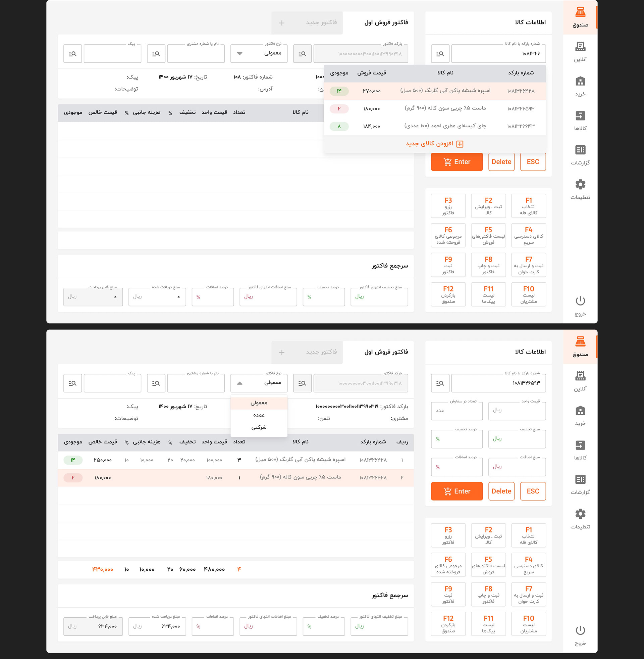Choose شرکتی option from rate dropdown list
This screenshot has height=659, width=644.
coord(259,427)
